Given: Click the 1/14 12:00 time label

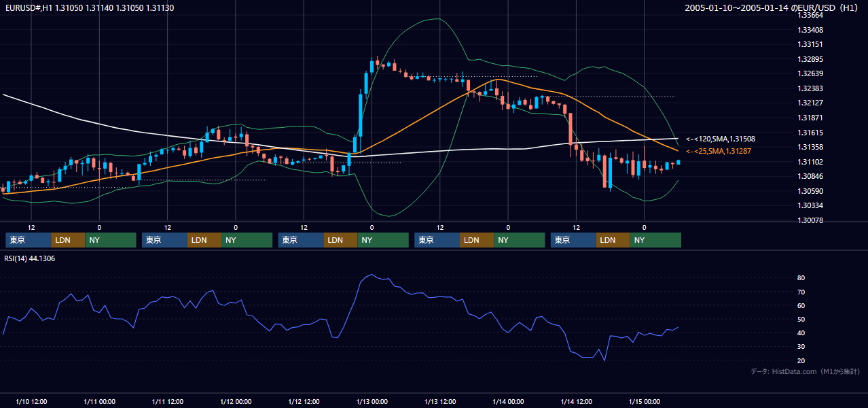Looking at the screenshot, I should pos(576,402).
